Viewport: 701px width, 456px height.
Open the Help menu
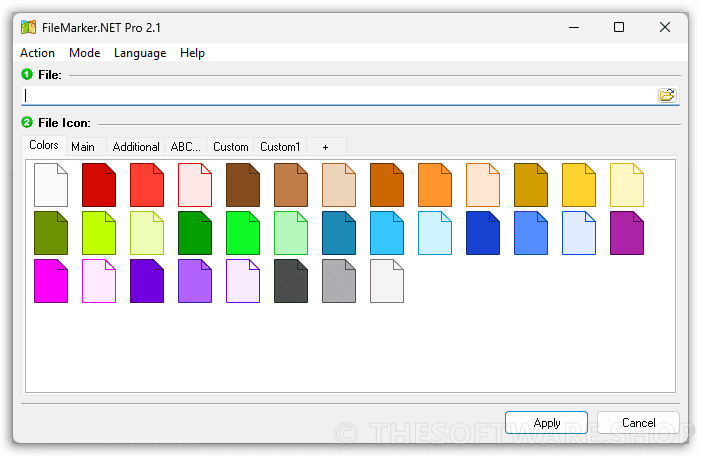tap(192, 53)
